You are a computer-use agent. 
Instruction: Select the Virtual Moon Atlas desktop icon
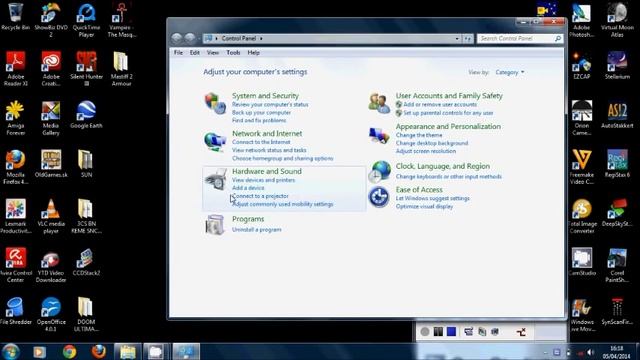pyautogui.click(x=617, y=20)
